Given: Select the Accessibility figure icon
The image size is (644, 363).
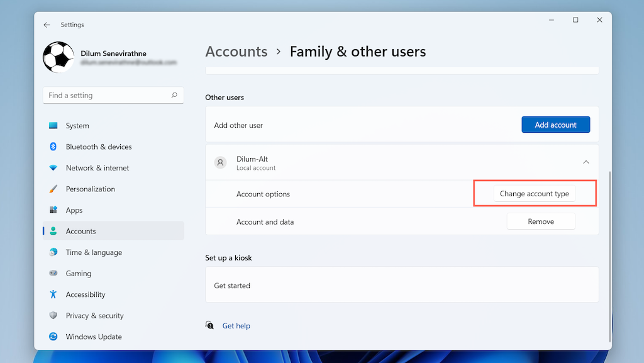Looking at the screenshot, I should tap(53, 294).
